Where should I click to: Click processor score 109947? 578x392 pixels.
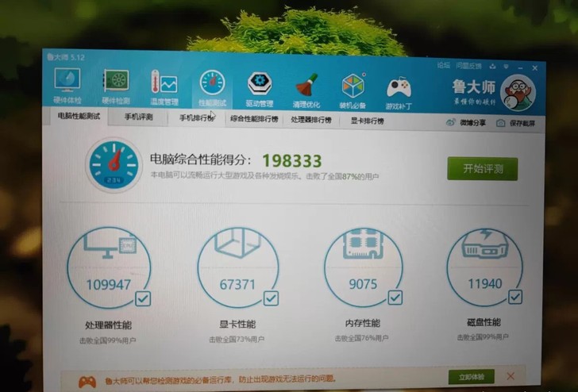tap(108, 285)
